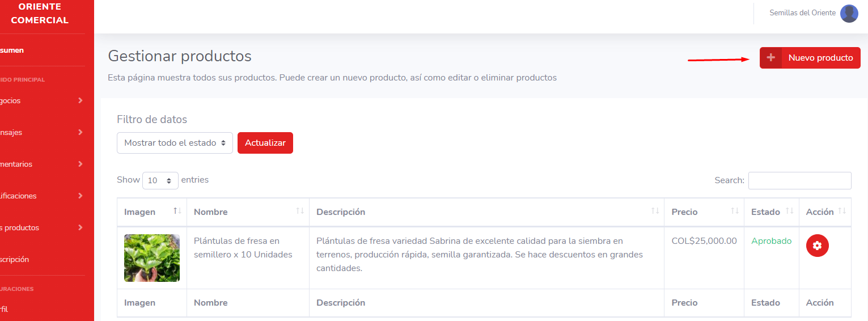Sort table by Imagen column arrows
Image resolution: width=868 pixels, height=321 pixels.
coord(177,211)
